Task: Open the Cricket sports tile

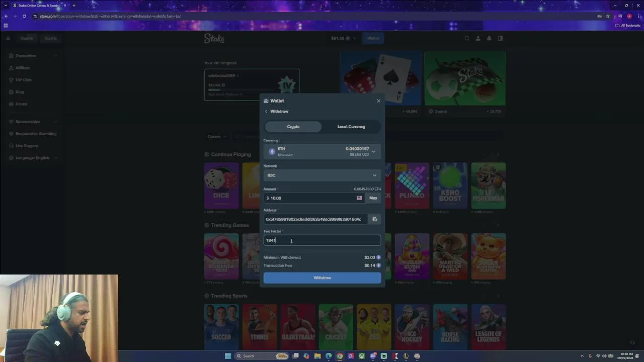Action: tap(336, 327)
